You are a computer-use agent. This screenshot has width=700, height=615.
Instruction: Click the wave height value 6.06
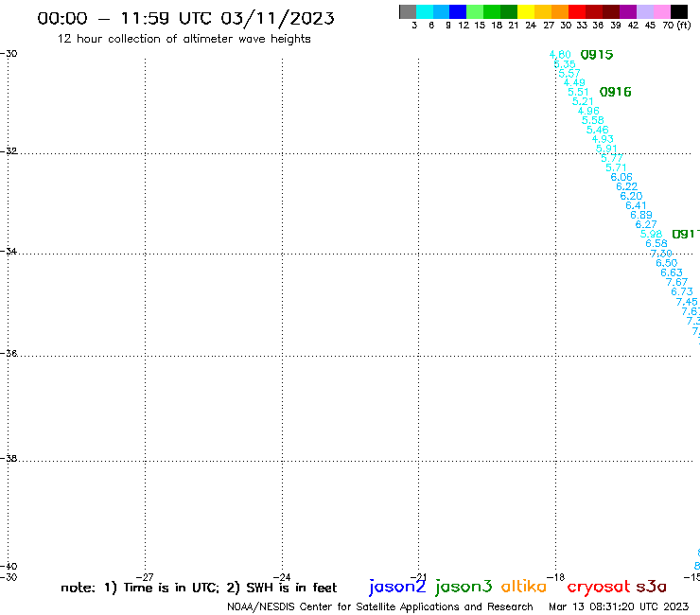[621, 177]
